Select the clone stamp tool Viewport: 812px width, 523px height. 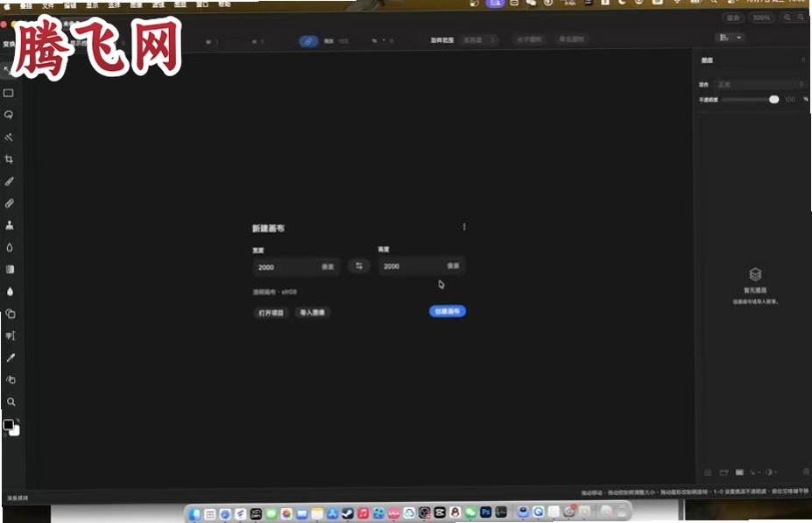tap(10, 225)
